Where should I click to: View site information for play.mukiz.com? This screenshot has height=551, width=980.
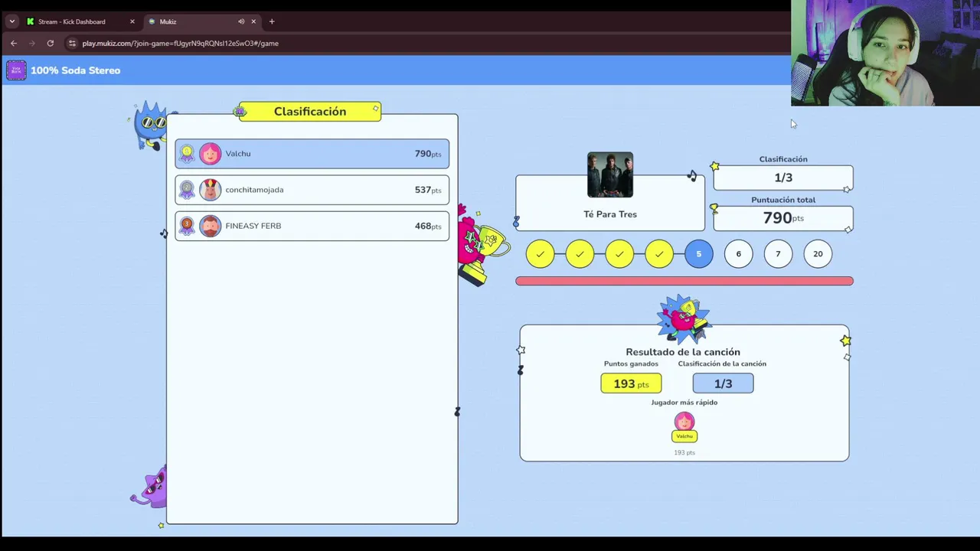[71, 44]
